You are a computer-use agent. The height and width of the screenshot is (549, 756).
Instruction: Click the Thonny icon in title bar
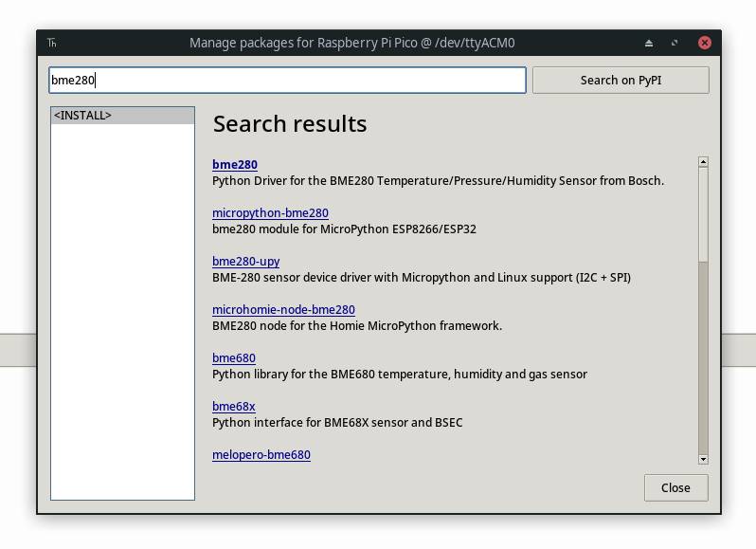coord(52,43)
